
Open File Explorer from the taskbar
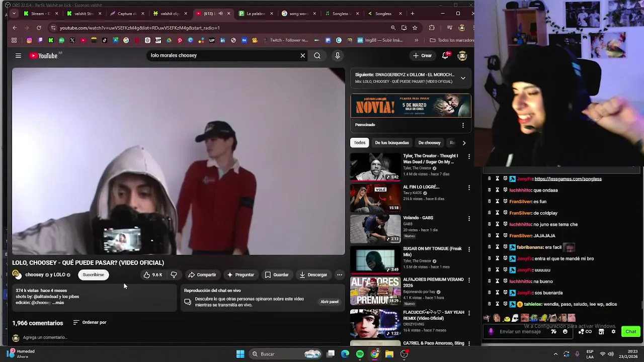tap(389, 354)
